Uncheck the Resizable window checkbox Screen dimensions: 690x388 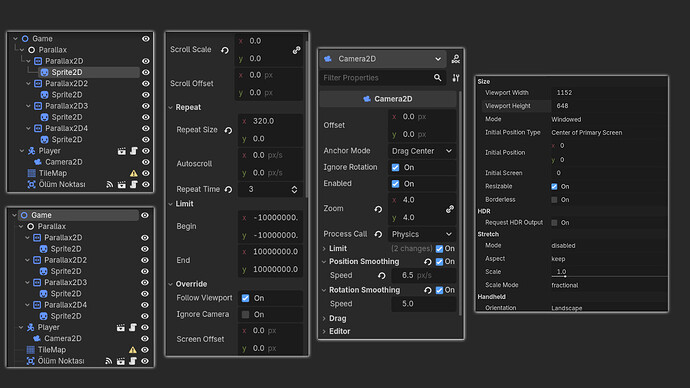pyautogui.click(x=554, y=187)
